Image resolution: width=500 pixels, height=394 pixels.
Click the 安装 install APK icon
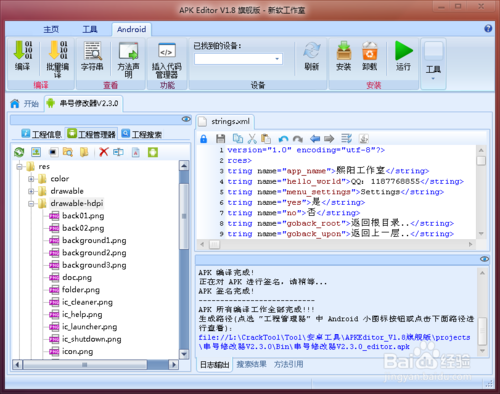(344, 51)
